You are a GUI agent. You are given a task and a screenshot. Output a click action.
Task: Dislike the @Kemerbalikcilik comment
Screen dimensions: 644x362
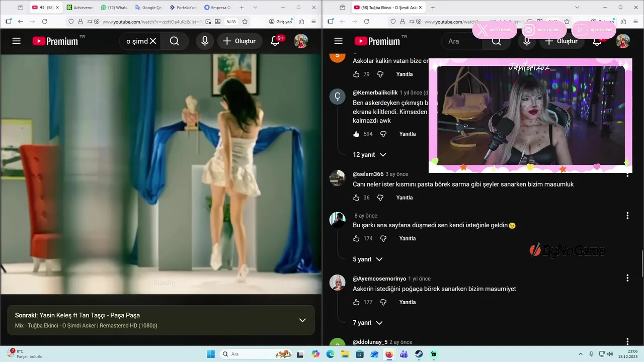point(383,134)
